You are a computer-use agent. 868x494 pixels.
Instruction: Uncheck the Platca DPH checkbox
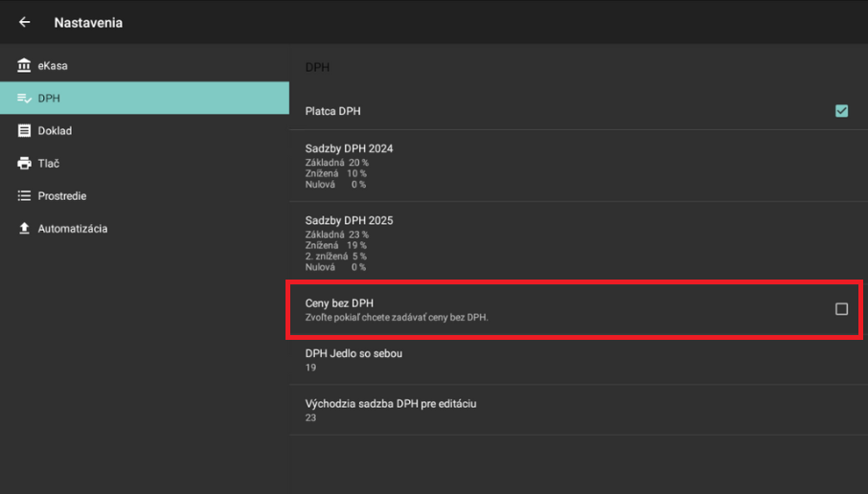[x=841, y=111]
